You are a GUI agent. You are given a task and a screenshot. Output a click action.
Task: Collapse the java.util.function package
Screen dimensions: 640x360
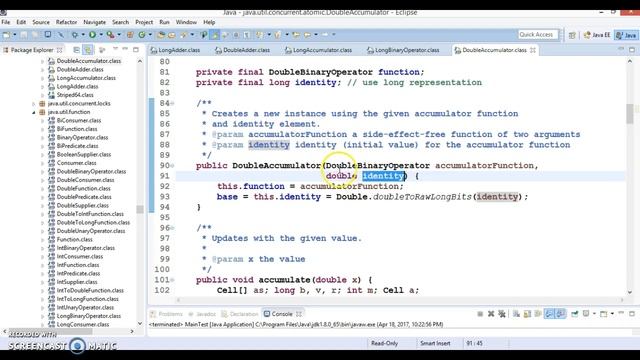[34, 112]
